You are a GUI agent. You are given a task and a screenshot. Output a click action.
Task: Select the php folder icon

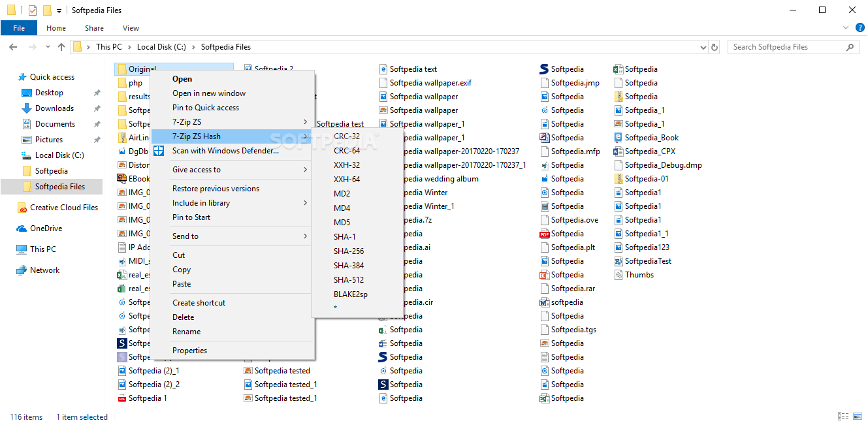tap(122, 83)
